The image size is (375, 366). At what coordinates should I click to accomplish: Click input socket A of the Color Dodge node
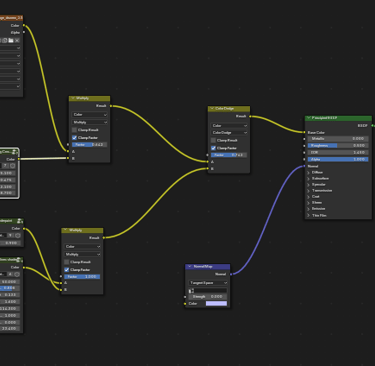pyautogui.click(x=208, y=162)
